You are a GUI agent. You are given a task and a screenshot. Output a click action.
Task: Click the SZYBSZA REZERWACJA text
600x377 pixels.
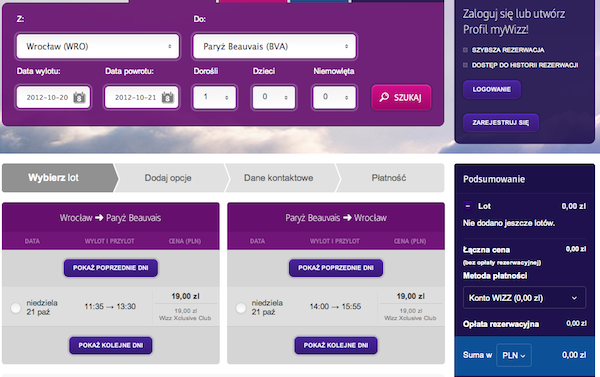tap(508, 50)
